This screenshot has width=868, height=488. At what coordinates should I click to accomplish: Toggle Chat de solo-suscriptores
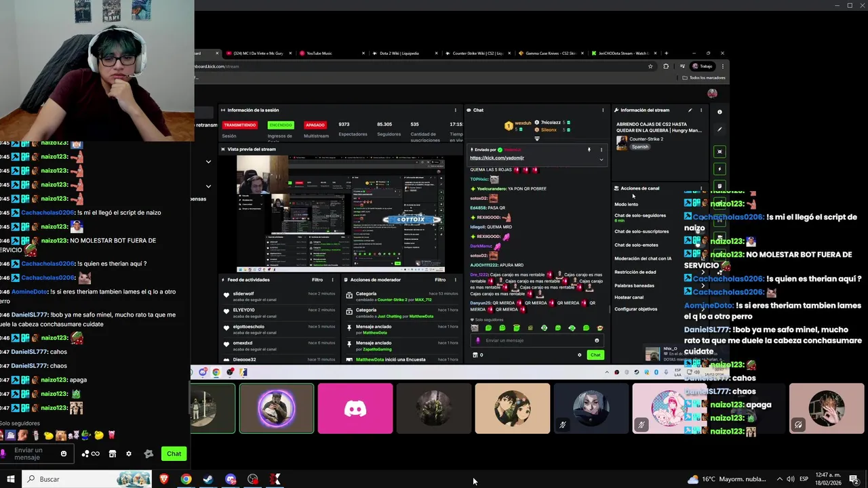pos(642,232)
